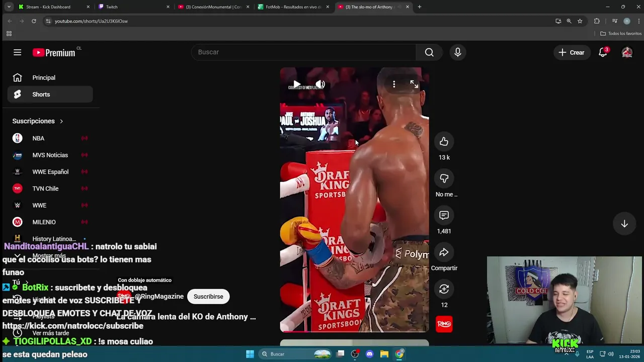Switch to the Twitch tab
The width and height of the screenshot is (644, 362).
[x=134, y=7]
